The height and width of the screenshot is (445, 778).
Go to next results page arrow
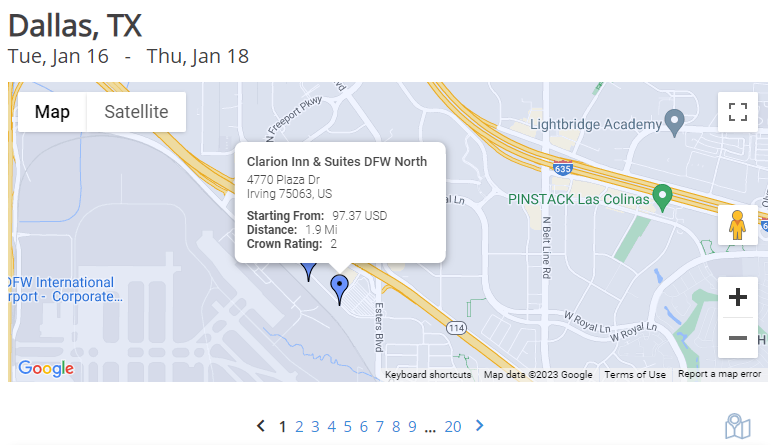480,426
